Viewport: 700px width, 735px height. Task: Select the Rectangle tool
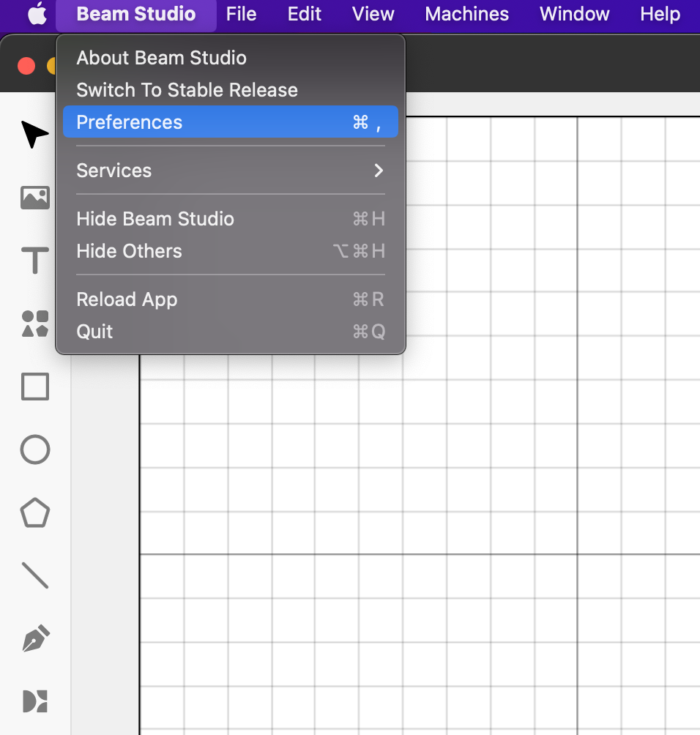click(34, 387)
